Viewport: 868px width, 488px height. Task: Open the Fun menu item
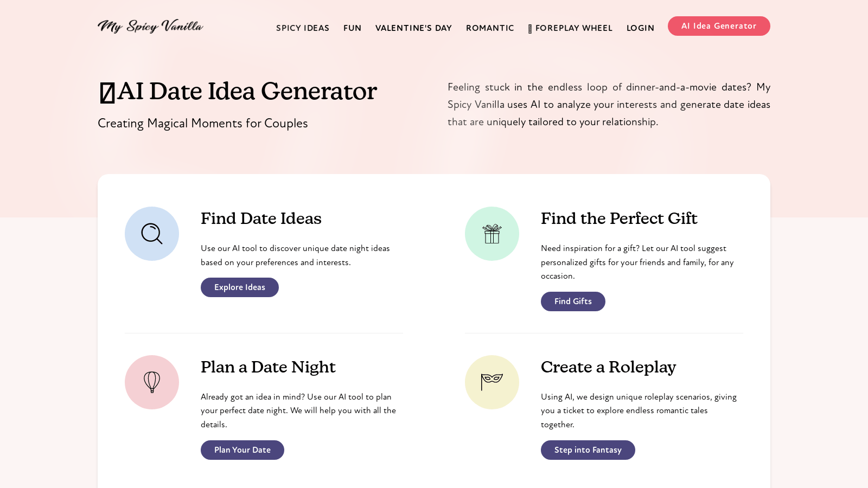pos(352,28)
